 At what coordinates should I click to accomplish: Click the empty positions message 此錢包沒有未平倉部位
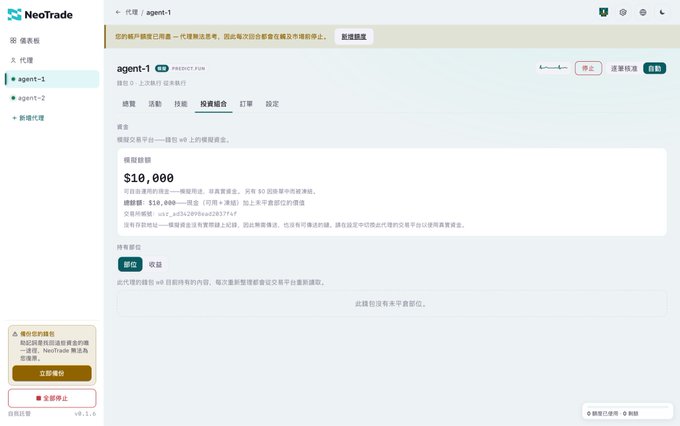pyautogui.click(x=391, y=304)
